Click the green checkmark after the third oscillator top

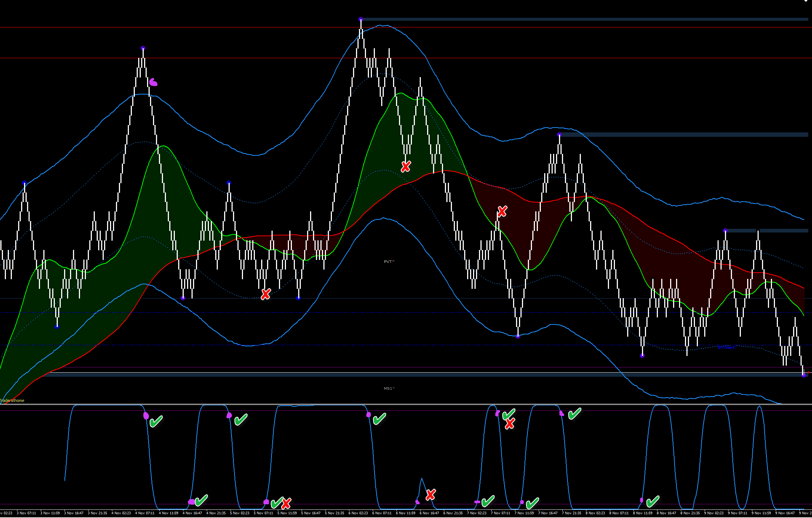[x=379, y=419]
